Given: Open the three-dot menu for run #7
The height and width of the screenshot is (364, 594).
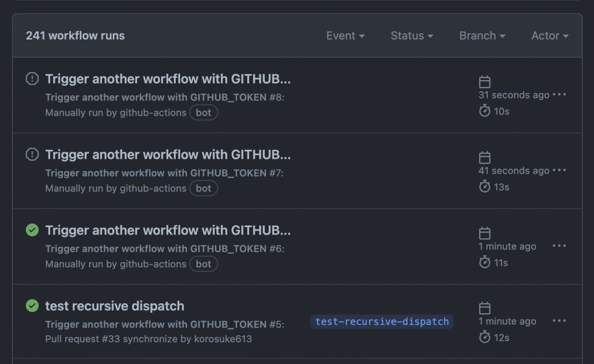Looking at the screenshot, I should pyautogui.click(x=559, y=170).
